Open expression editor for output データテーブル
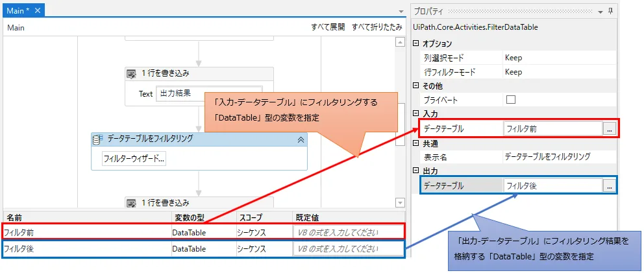Viewport: 644px width, 273px height. point(609,186)
